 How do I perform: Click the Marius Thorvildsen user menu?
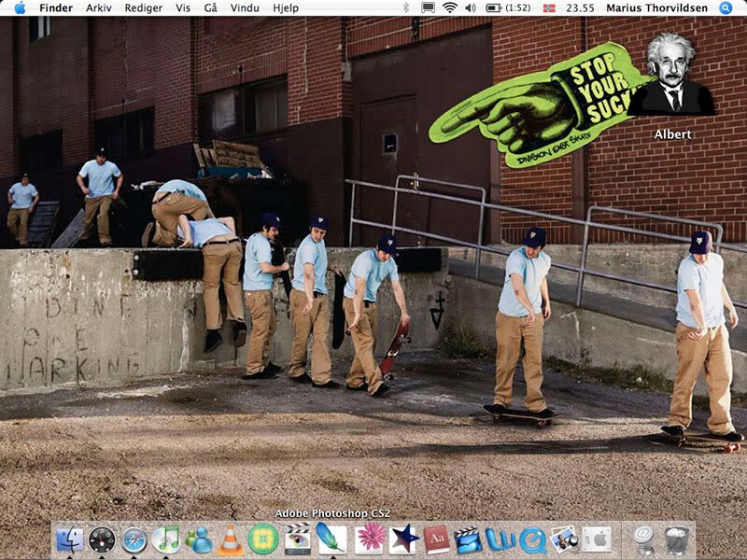657,7
